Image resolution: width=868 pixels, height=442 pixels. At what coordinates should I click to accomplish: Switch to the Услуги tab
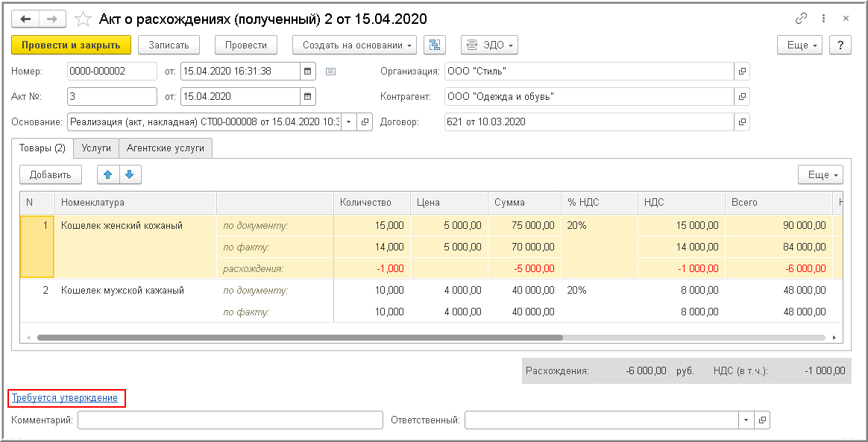[96, 148]
